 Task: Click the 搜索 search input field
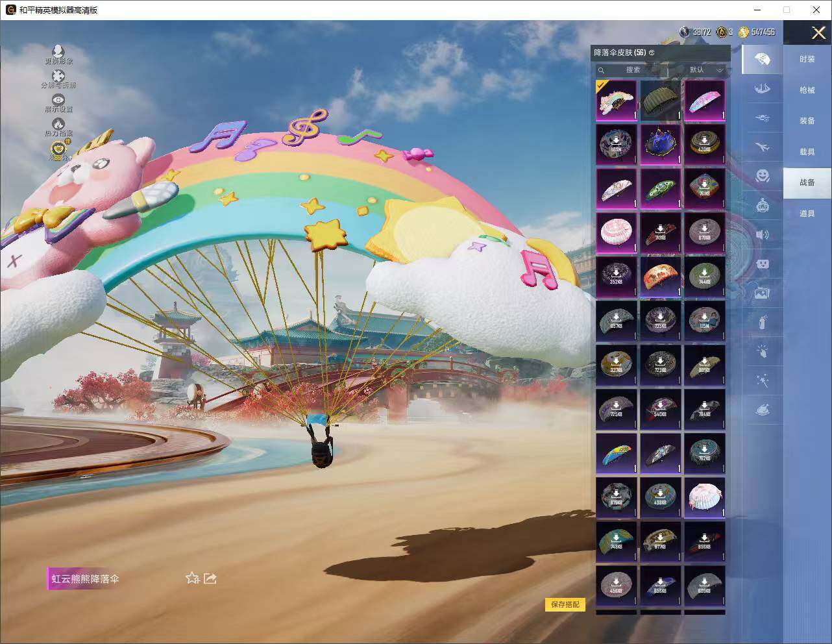click(x=632, y=69)
